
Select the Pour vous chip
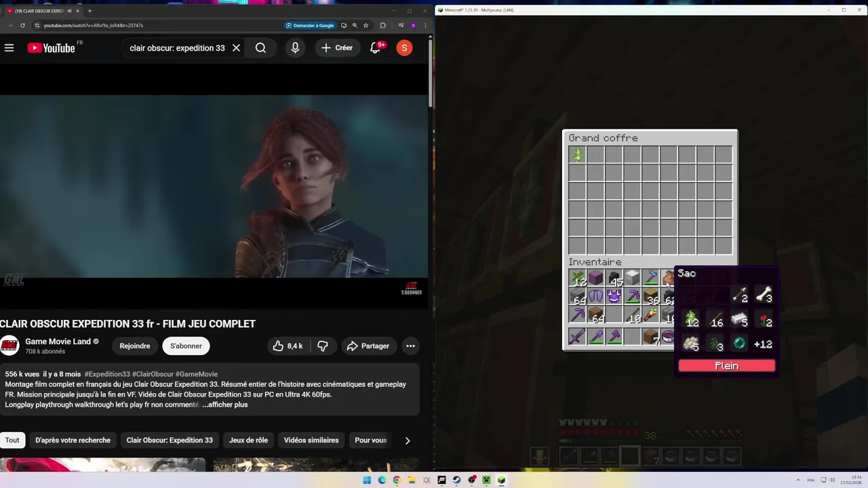pos(370,440)
